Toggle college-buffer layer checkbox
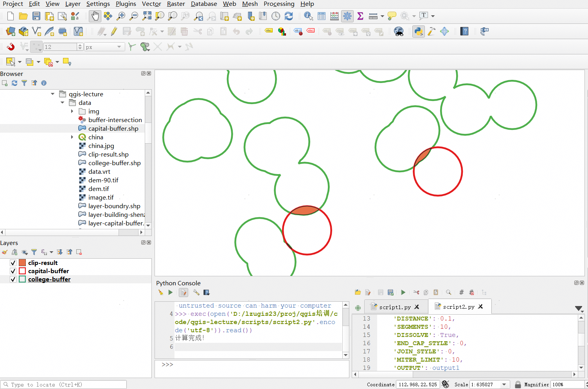Image resolution: width=588 pixels, height=389 pixels. 13,279
